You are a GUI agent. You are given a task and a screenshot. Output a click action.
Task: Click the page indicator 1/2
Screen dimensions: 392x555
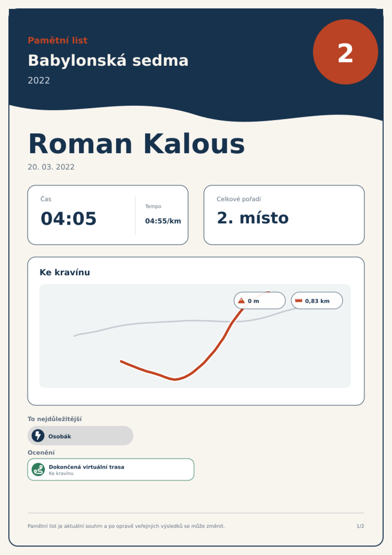point(360,526)
